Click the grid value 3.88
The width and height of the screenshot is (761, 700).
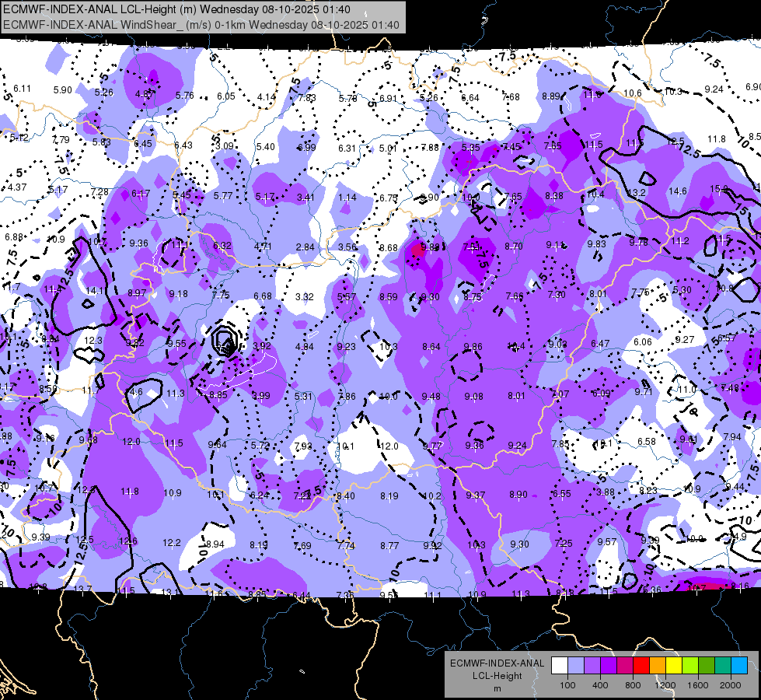pyautogui.click(x=606, y=492)
